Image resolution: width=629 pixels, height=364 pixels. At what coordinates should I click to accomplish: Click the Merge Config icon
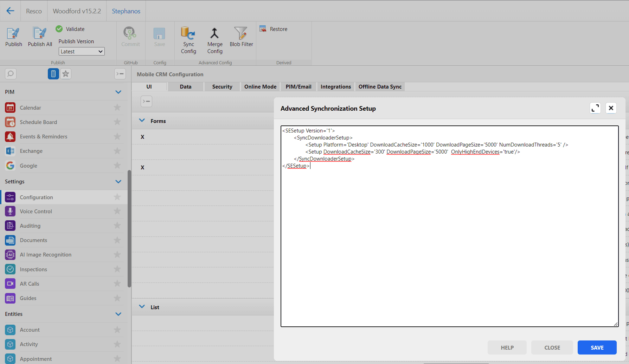tap(214, 33)
